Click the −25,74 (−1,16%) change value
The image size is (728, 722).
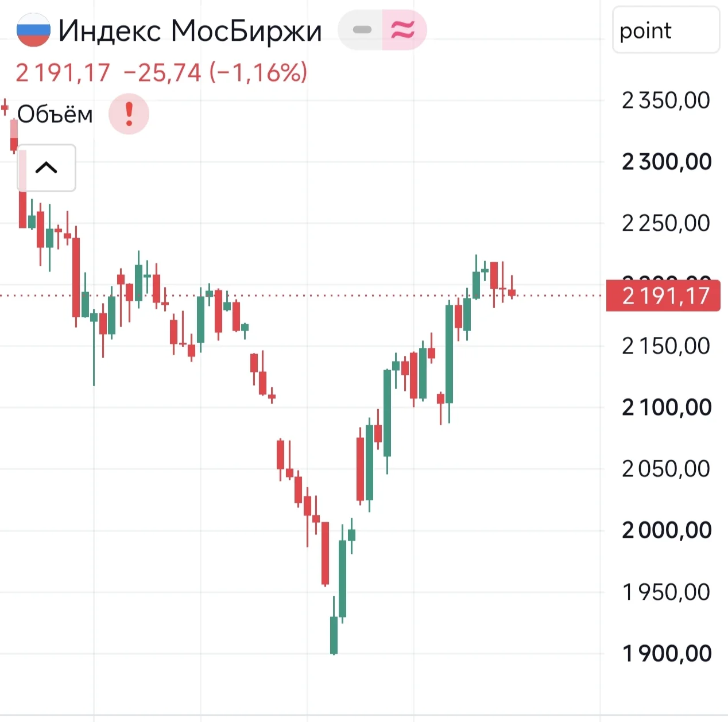[215, 73]
